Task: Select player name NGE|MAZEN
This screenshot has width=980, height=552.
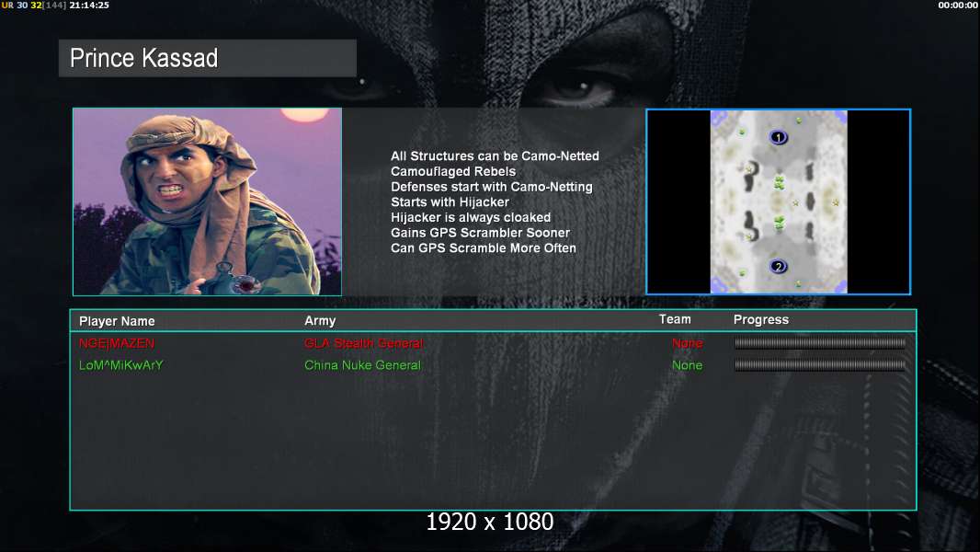Action: pyautogui.click(x=117, y=343)
